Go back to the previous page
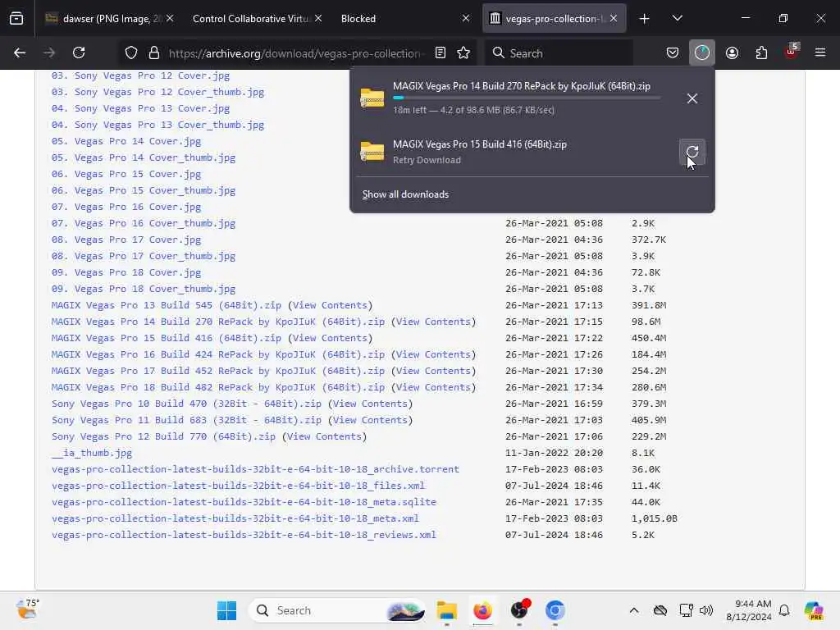Viewport: 840px width, 630px height. [20, 52]
